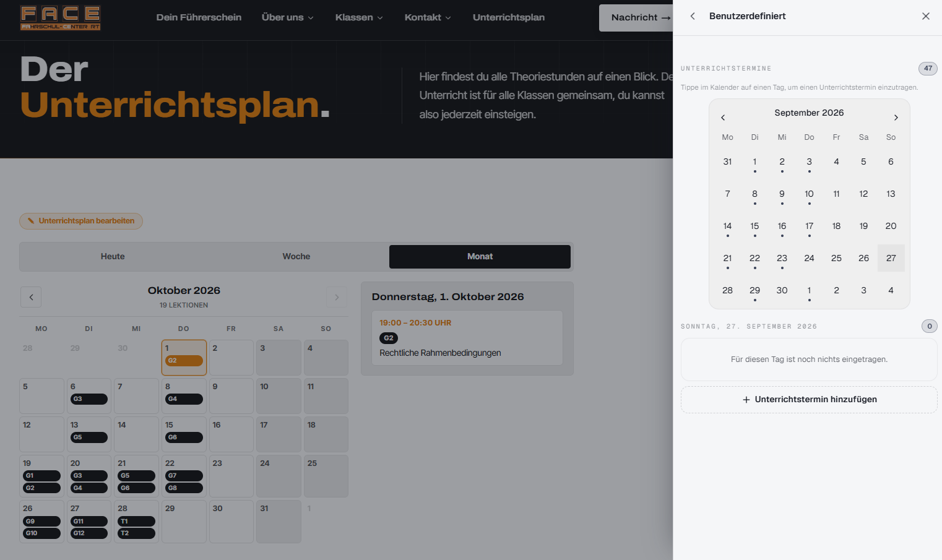Select September 15 in side panel calendar
This screenshot has width=942, height=560.
(x=754, y=226)
